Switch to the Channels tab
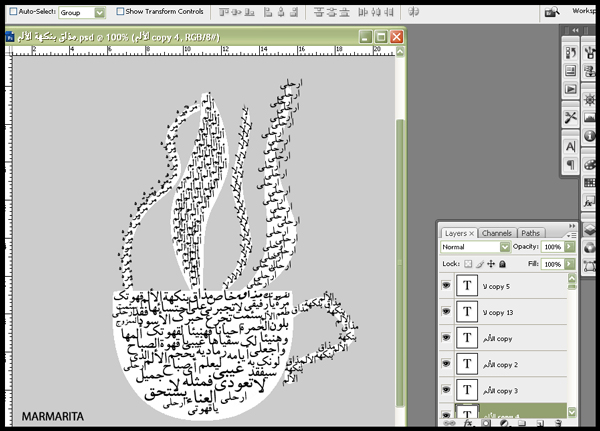This screenshot has width=600, height=431. click(x=497, y=233)
